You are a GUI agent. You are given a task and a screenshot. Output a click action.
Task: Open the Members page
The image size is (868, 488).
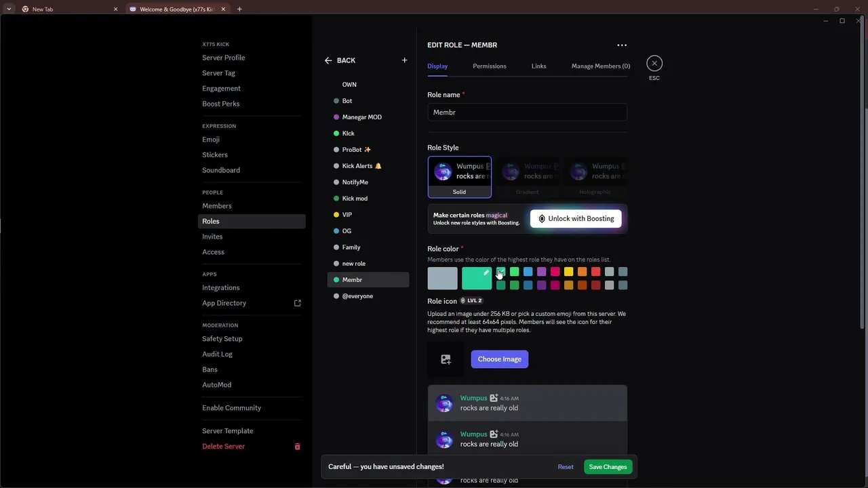point(252,206)
